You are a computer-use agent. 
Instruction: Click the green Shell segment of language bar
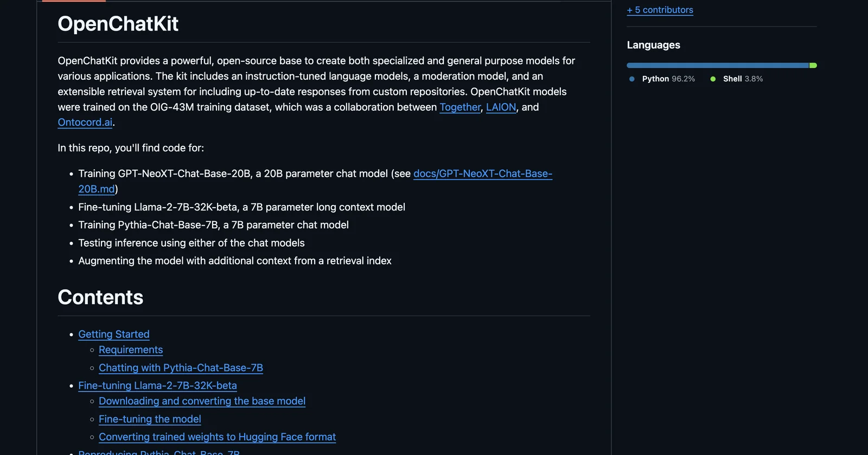pyautogui.click(x=813, y=66)
